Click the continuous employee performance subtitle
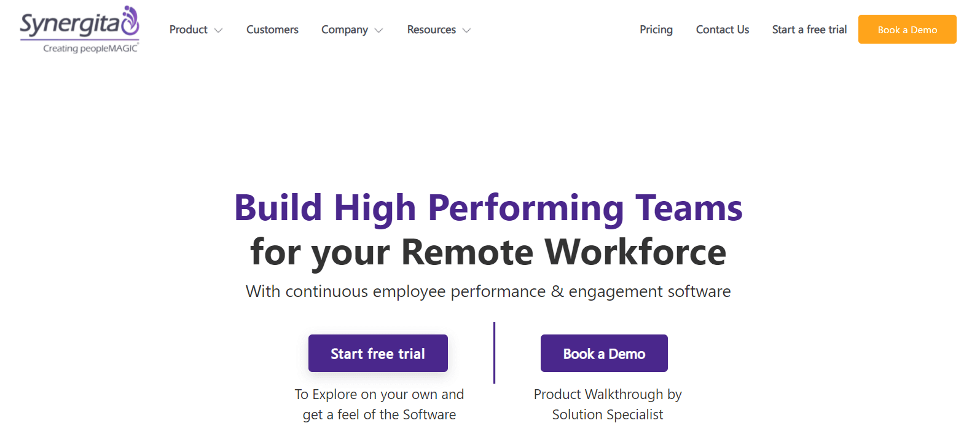Image resolution: width=980 pixels, height=431 pixels. pos(488,291)
